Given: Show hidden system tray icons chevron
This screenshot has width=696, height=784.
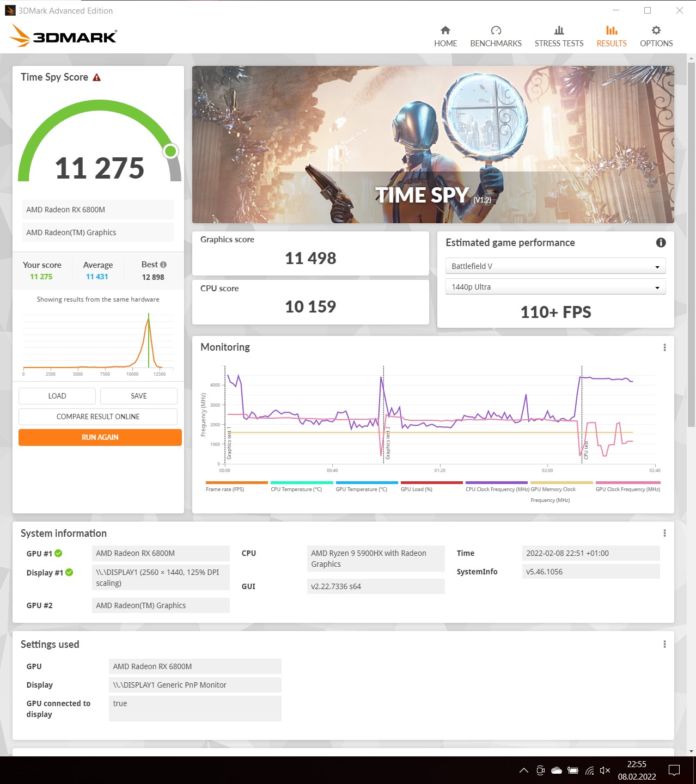Looking at the screenshot, I should pos(523,770).
